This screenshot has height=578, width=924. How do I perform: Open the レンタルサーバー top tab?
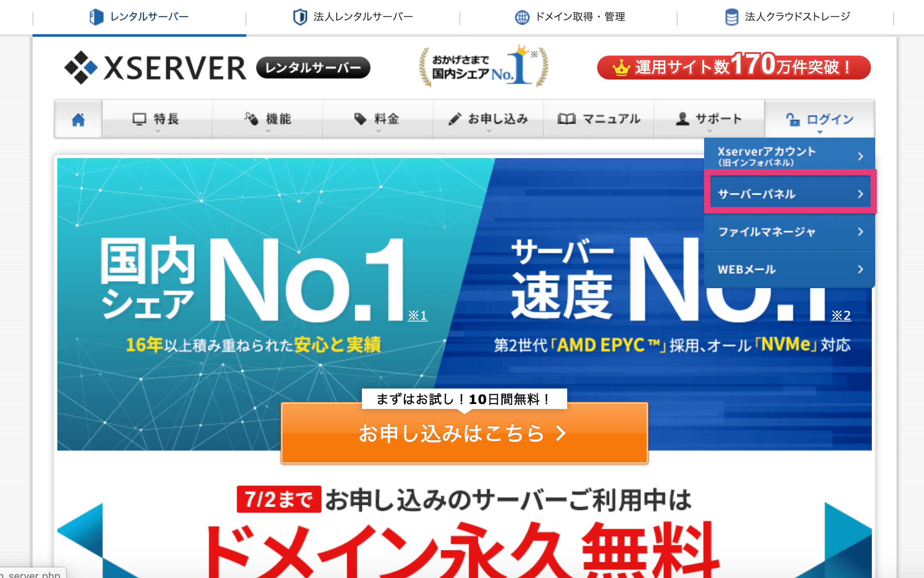click(139, 17)
